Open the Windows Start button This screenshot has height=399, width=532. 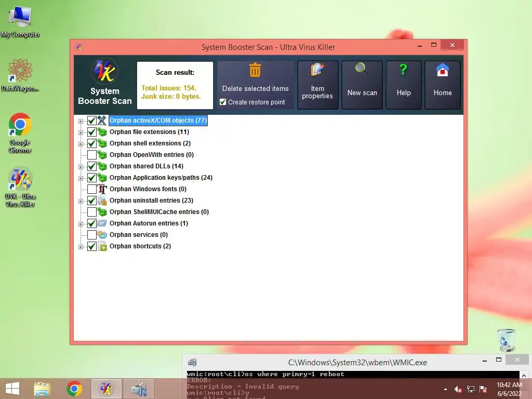pyautogui.click(x=12, y=389)
